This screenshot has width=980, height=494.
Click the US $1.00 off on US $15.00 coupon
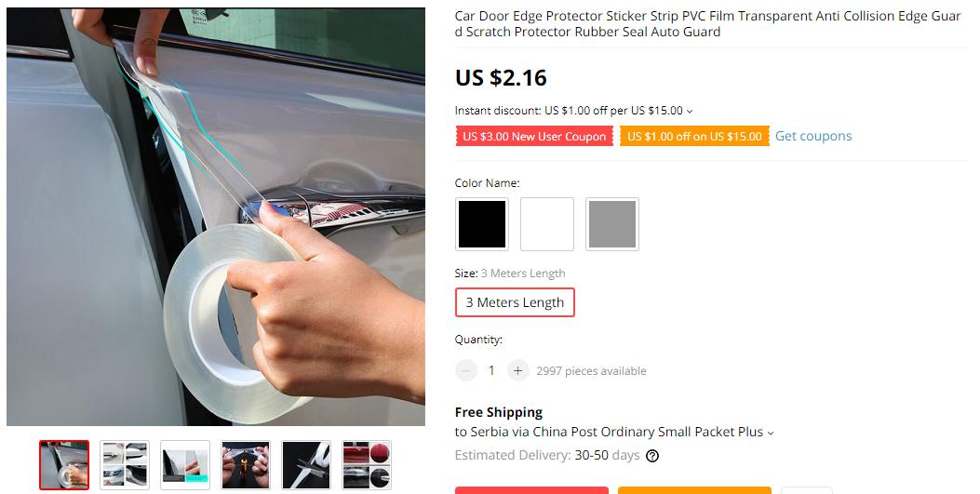point(694,137)
